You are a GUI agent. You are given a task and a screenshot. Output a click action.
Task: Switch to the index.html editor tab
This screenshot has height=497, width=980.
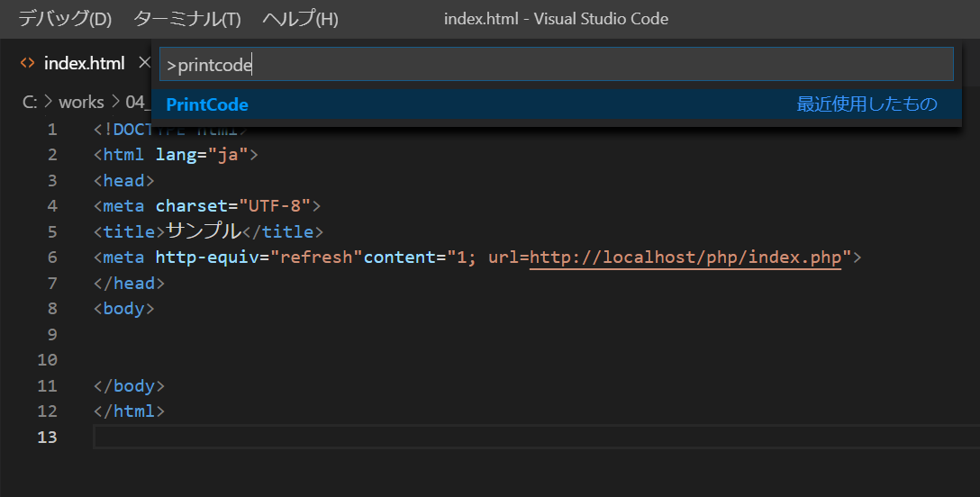(84, 64)
